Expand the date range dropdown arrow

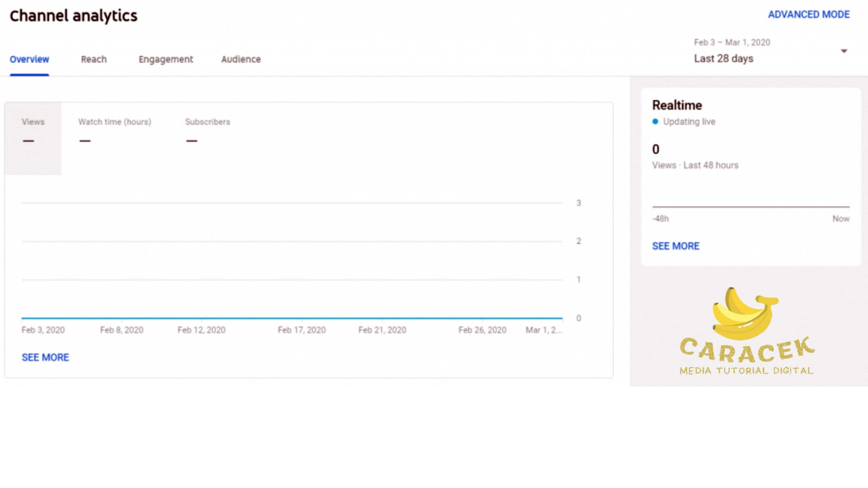(844, 51)
